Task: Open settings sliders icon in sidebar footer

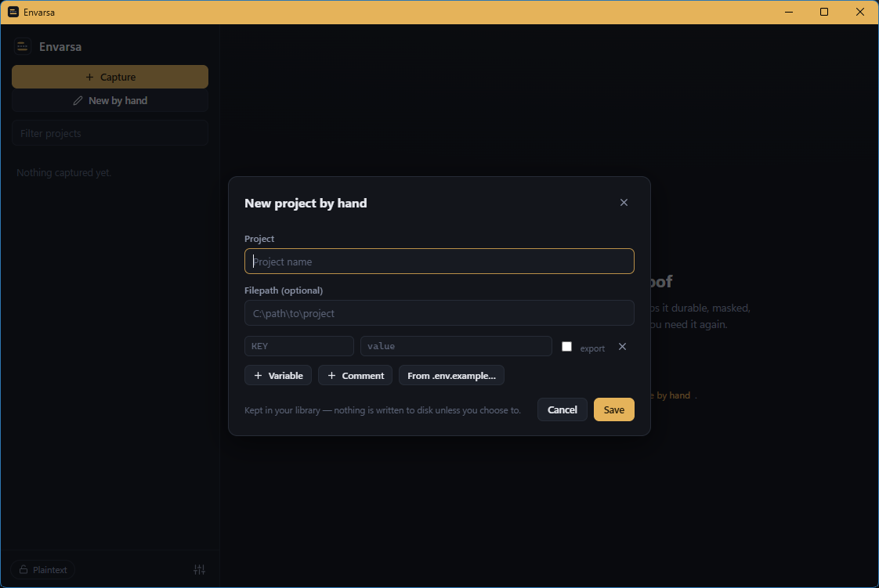Action: (199, 569)
